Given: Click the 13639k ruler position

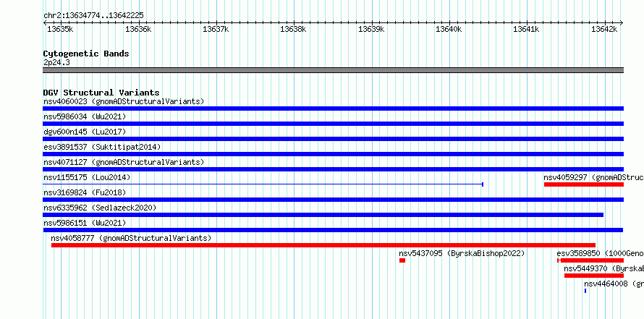Looking at the screenshot, I should (371, 29).
